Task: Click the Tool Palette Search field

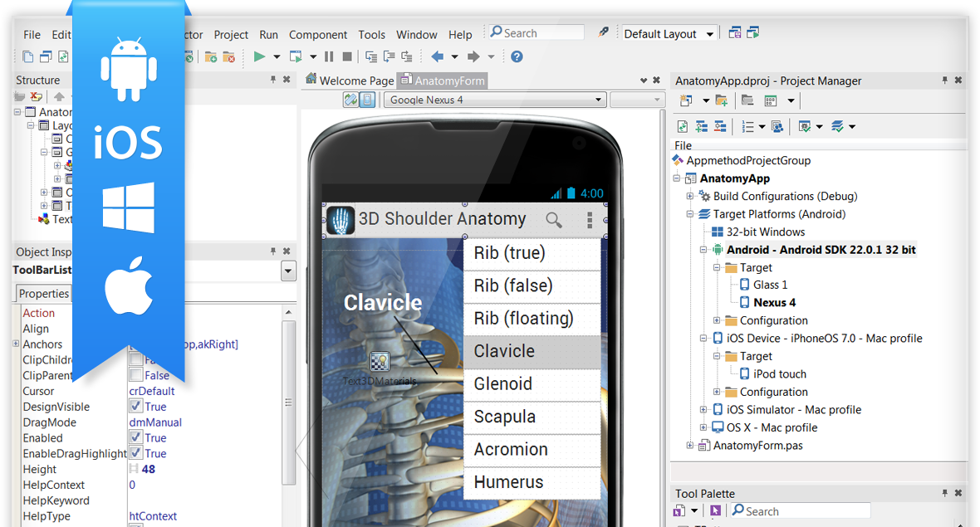Action: click(801, 510)
